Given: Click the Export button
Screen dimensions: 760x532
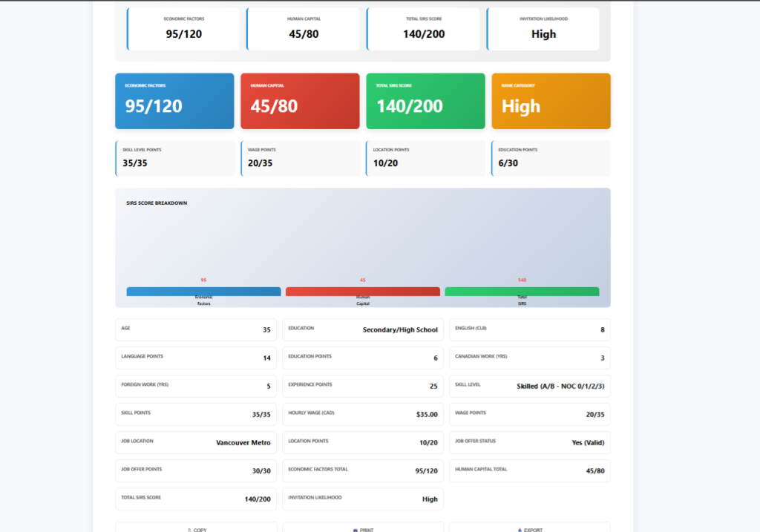Looking at the screenshot, I should (x=529, y=527).
